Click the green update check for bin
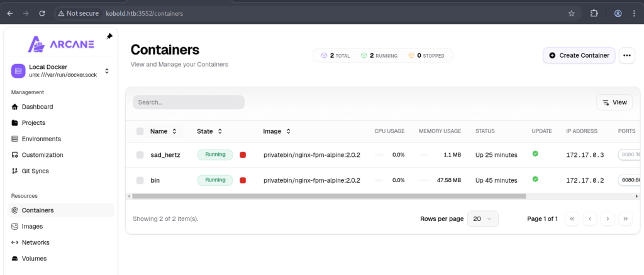 coord(535,179)
